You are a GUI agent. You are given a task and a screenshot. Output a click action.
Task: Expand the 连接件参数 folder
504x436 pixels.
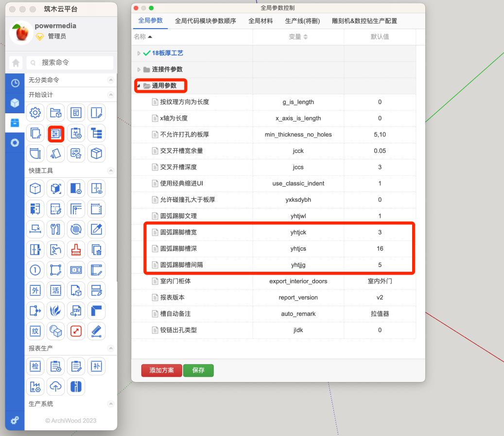pyautogui.click(x=139, y=70)
